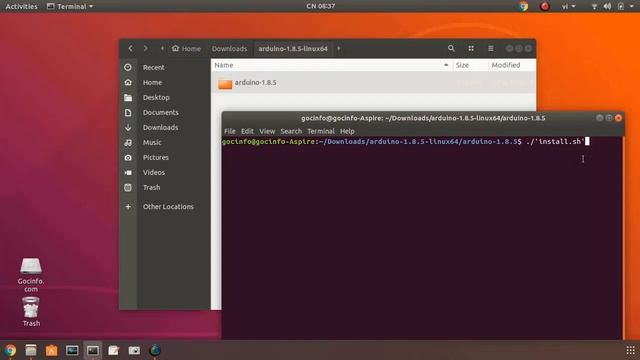Screen dimensions: 640x360
Task: Click the volume icon in top bar
Action: [607, 6]
